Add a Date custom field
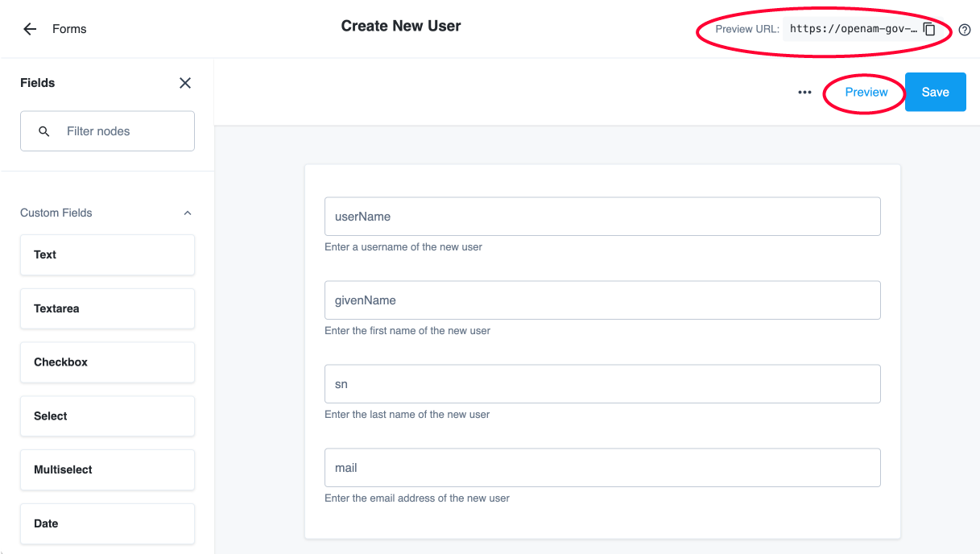The image size is (980, 554). tap(107, 523)
